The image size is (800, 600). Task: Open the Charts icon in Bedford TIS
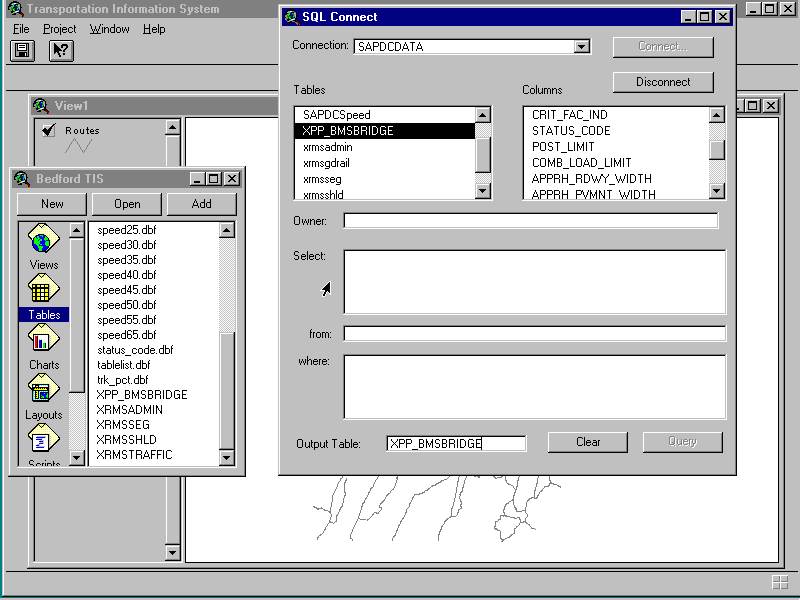pos(43,341)
